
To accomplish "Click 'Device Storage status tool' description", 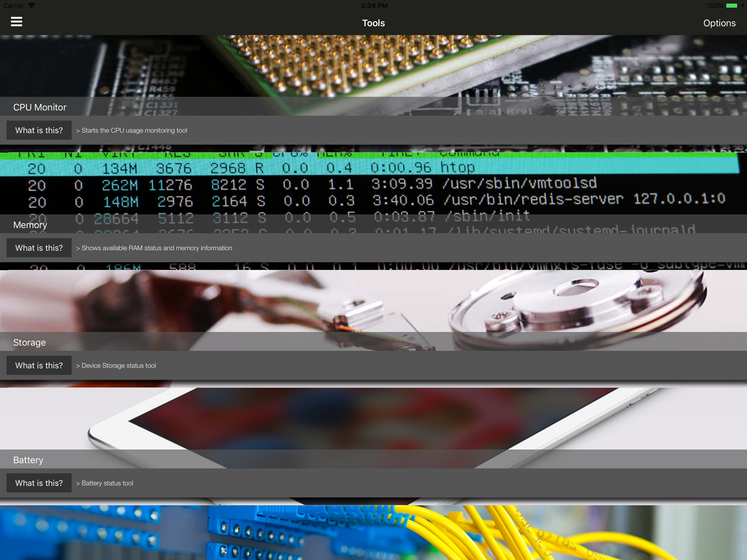I will 119,366.
